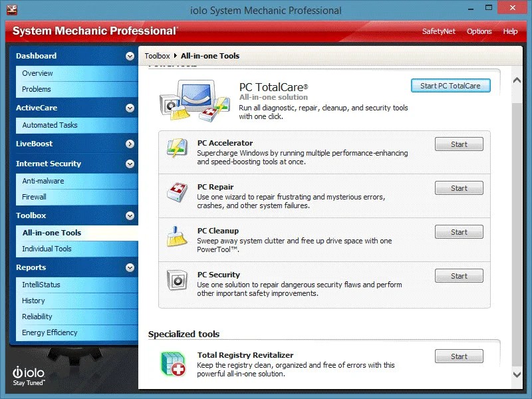Open Automated Tasks
The image size is (532, 399).
click(77, 125)
